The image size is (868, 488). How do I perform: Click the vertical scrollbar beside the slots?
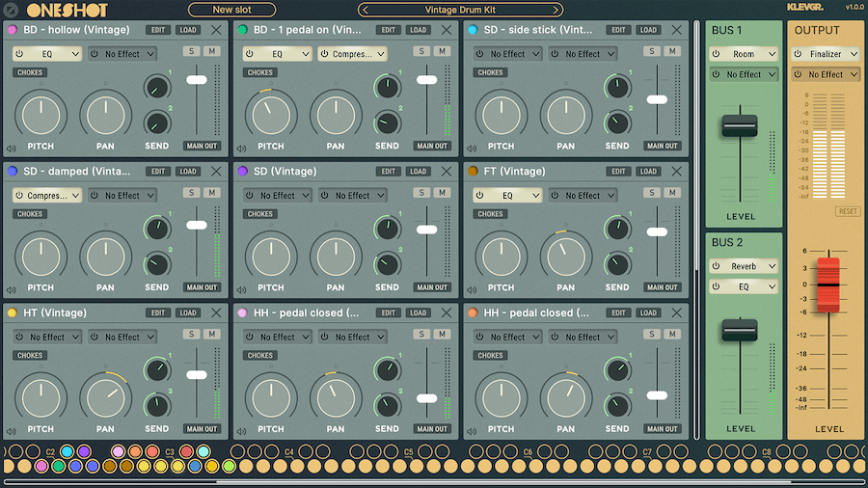point(696,147)
